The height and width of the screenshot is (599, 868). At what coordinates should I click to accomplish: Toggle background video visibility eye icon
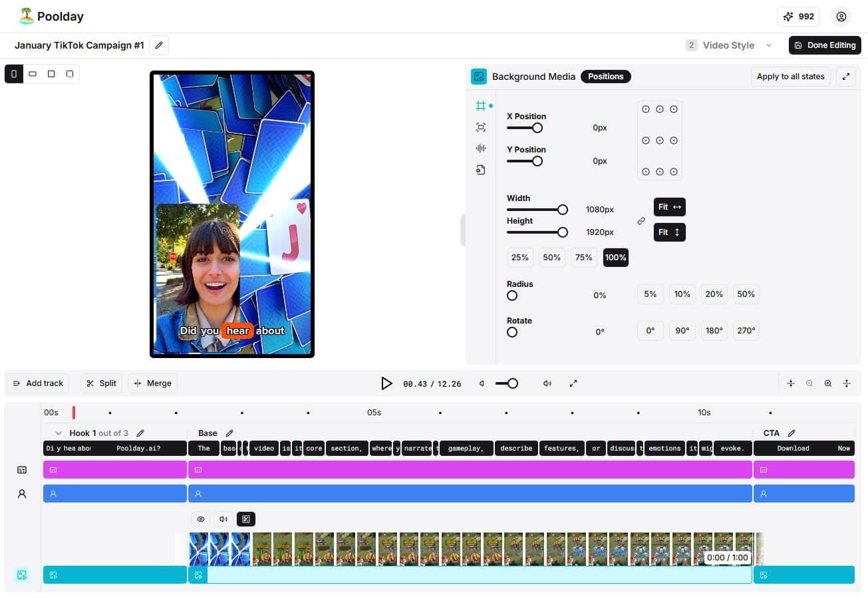(x=201, y=519)
